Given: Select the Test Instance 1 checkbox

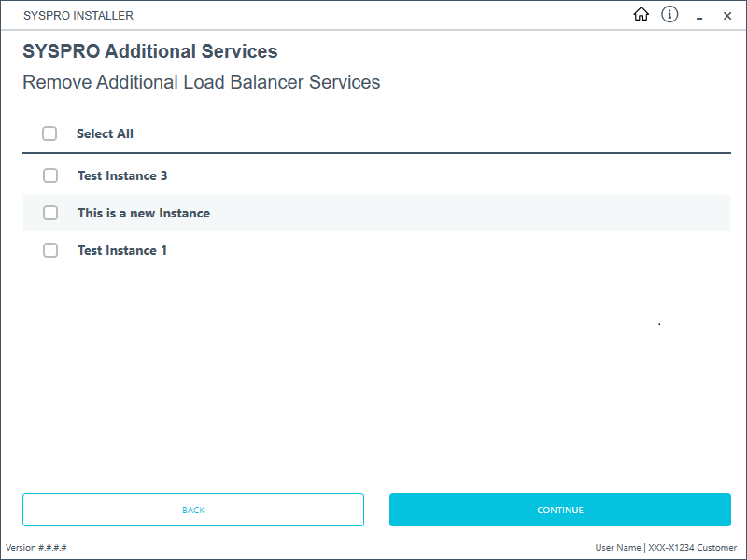Looking at the screenshot, I should [x=50, y=250].
